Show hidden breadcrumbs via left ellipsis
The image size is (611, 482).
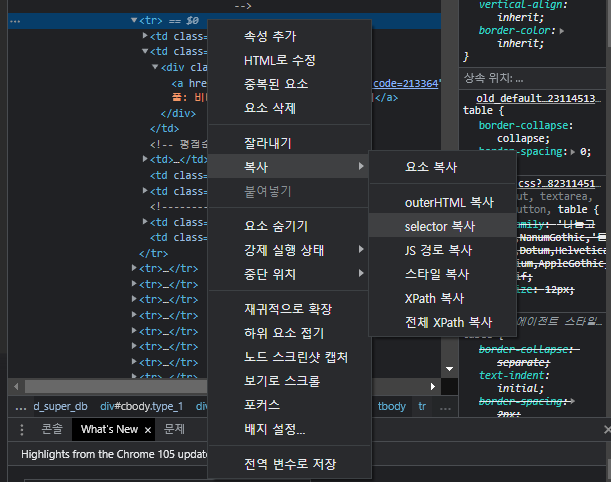pos(21,408)
